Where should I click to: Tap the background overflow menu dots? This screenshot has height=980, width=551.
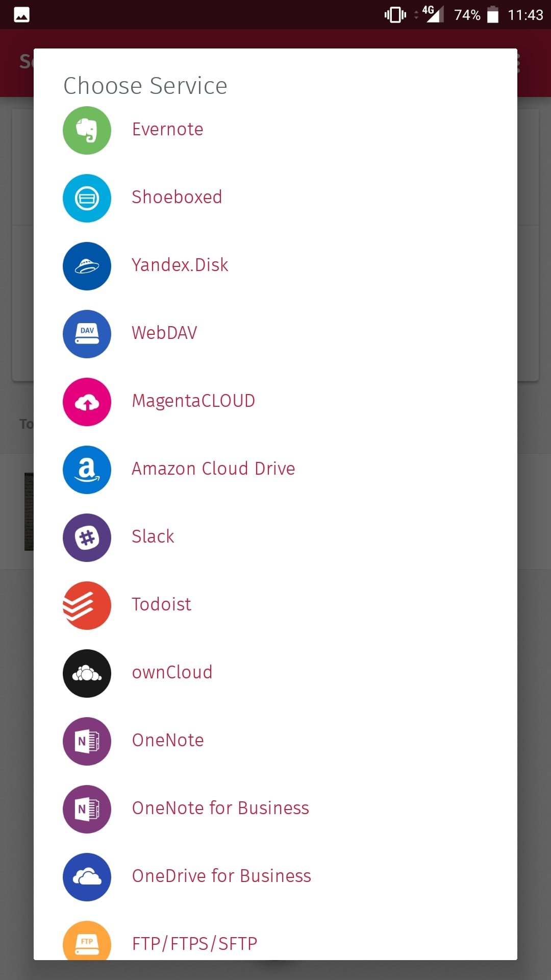(x=518, y=63)
